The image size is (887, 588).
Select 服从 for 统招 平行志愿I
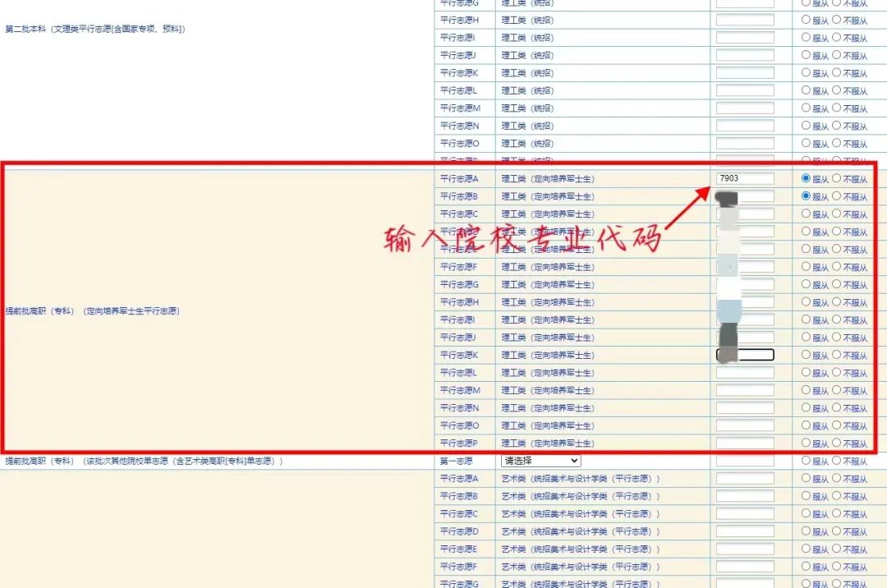click(806, 37)
